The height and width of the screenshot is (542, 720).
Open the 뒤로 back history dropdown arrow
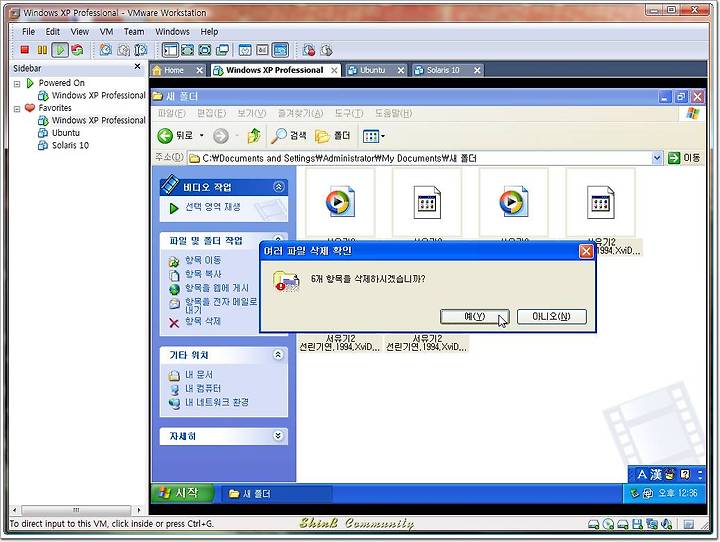(x=202, y=136)
